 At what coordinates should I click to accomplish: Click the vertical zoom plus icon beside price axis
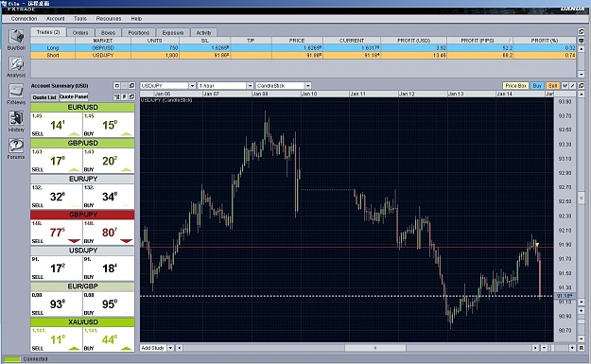[582, 311]
